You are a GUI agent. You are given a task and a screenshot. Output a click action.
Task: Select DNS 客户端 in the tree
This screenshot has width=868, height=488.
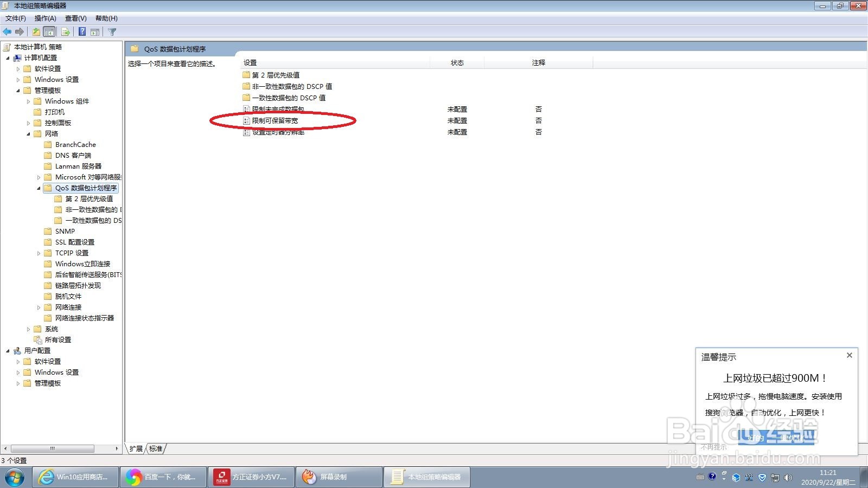[73, 156]
